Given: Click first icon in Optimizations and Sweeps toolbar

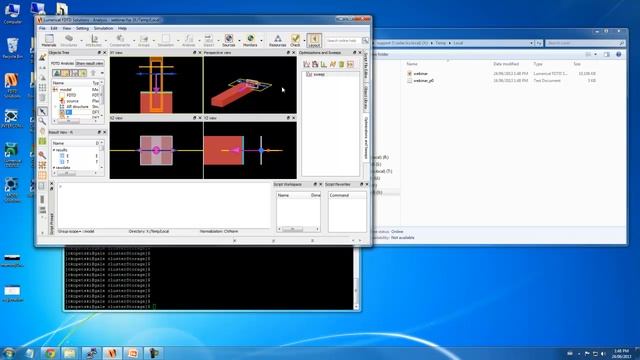Looking at the screenshot, I should [306, 64].
